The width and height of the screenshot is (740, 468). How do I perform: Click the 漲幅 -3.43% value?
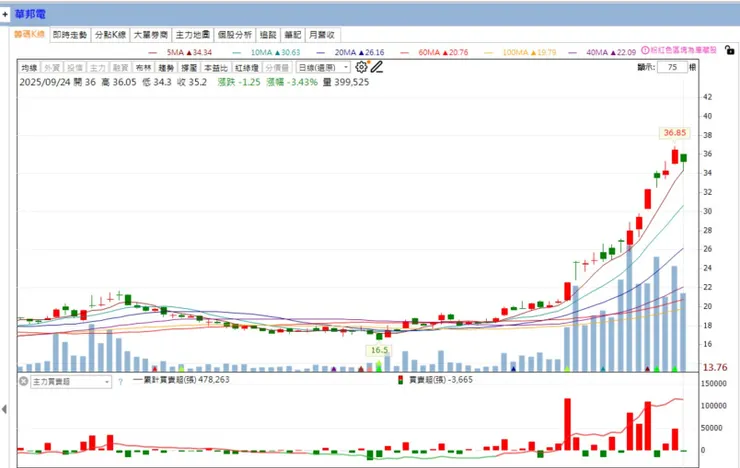292,82
